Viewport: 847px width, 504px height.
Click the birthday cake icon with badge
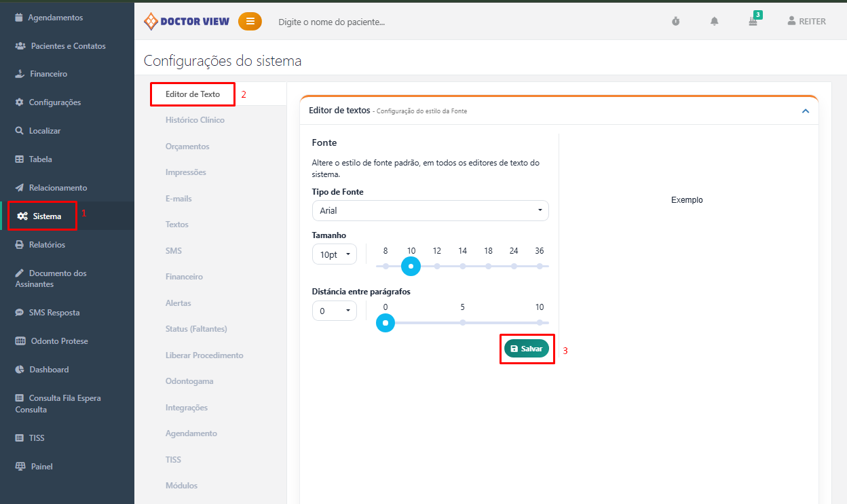tap(753, 22)
